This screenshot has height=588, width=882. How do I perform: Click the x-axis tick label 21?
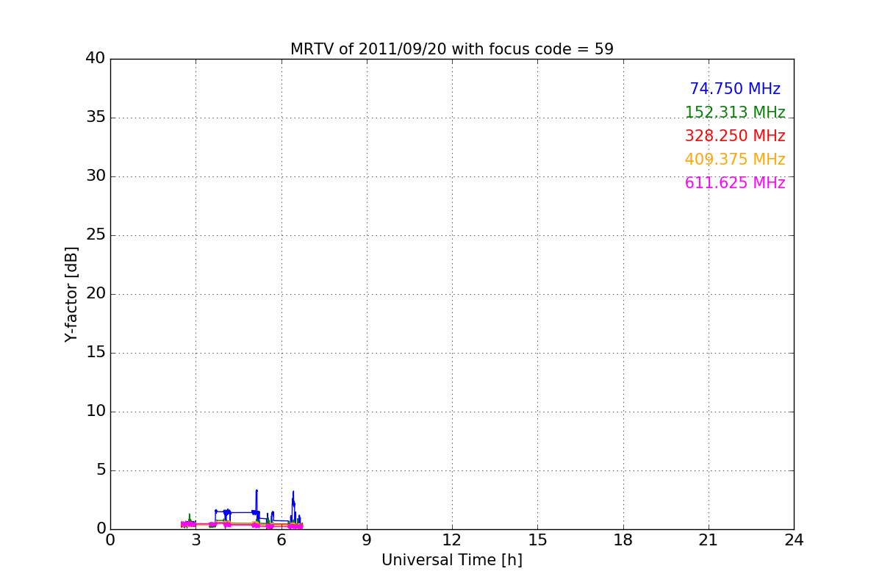709,540
